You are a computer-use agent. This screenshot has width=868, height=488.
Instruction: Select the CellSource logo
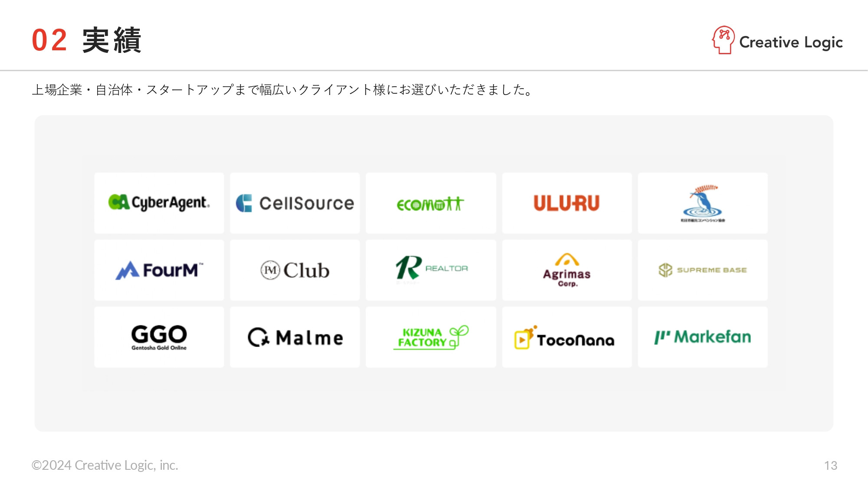click(295, 203)
